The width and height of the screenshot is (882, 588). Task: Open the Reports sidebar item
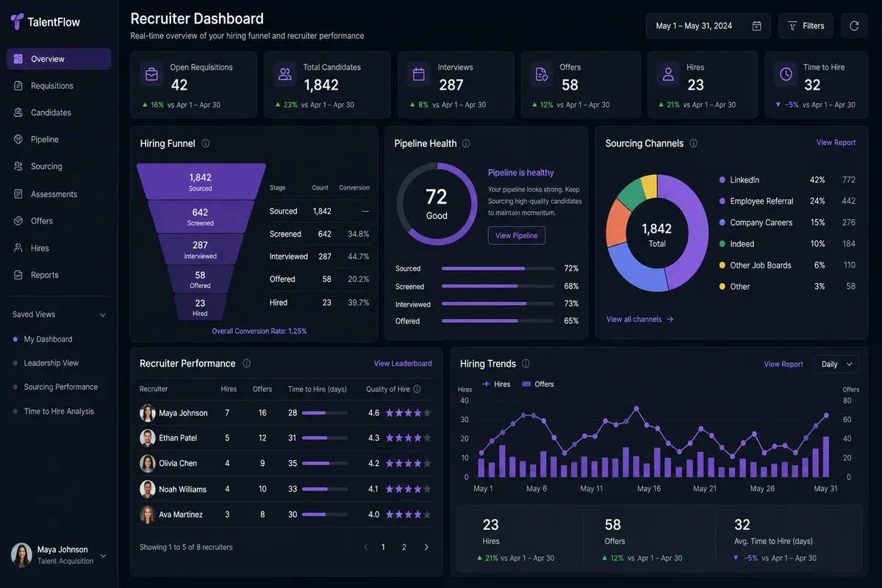coord(59,275)
